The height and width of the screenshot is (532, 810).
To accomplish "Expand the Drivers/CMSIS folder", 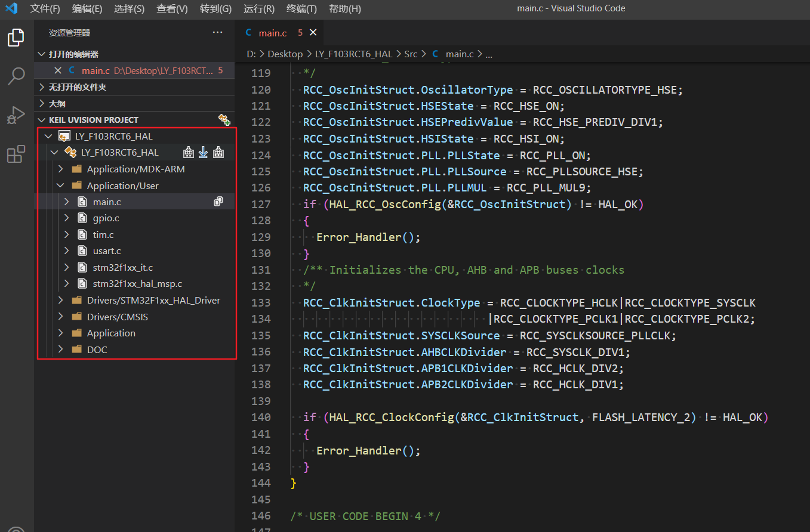I will click(117, 317).
